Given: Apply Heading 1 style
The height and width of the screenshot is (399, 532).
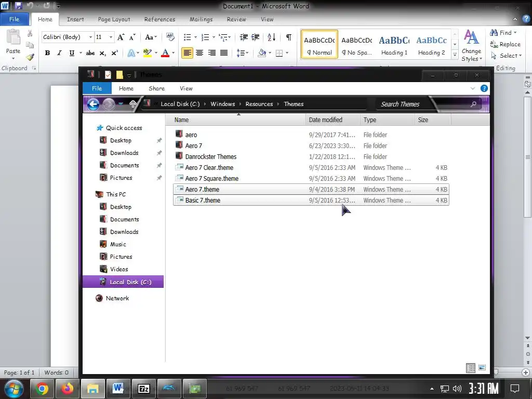Looking at the screenshot, I should (394, 45).
